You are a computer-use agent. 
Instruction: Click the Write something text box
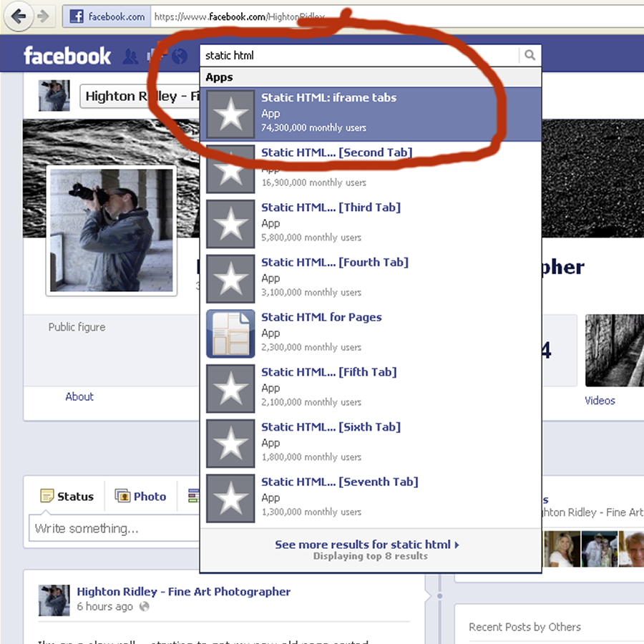115,528
